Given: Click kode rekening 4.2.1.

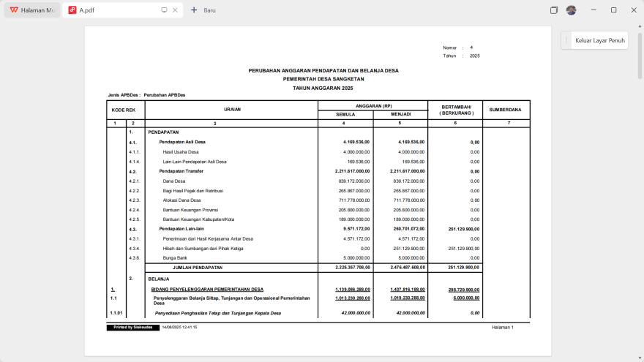Looking at the screenshot, I should (135, 181).
